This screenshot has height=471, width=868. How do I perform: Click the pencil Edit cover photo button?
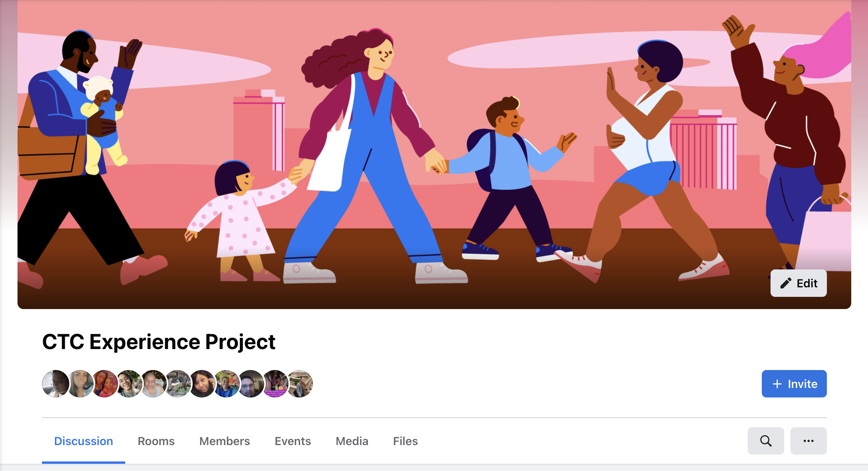pyautogui.click(x=798, y=283)
